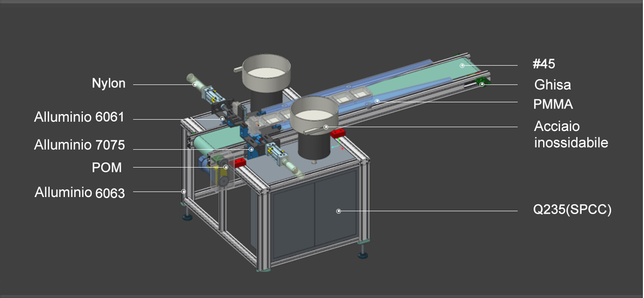
Task: Click the marker dot on the front bowl rim
Action: click(x=326, y=127)
